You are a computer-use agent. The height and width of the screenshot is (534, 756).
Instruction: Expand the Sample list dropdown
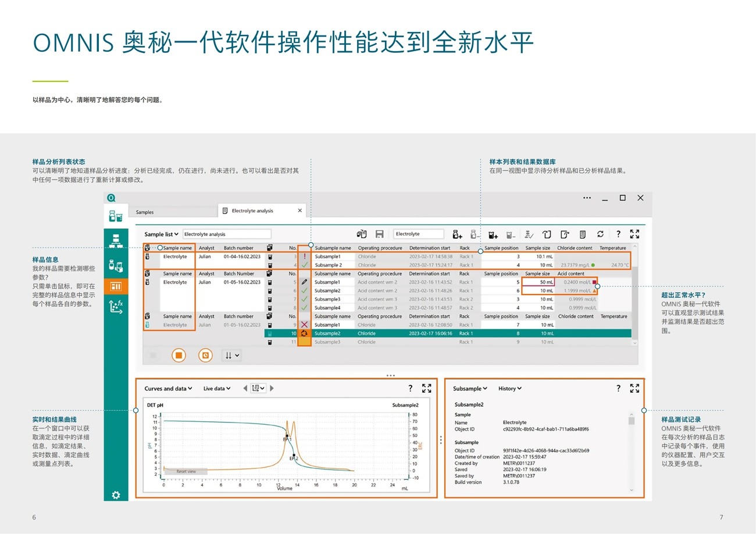162,234
